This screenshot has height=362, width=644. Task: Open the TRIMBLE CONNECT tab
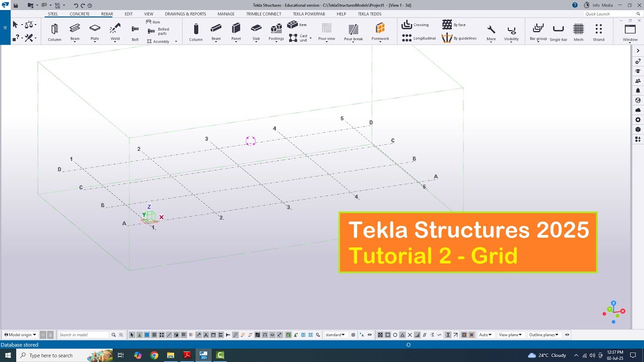pos(264,14)
